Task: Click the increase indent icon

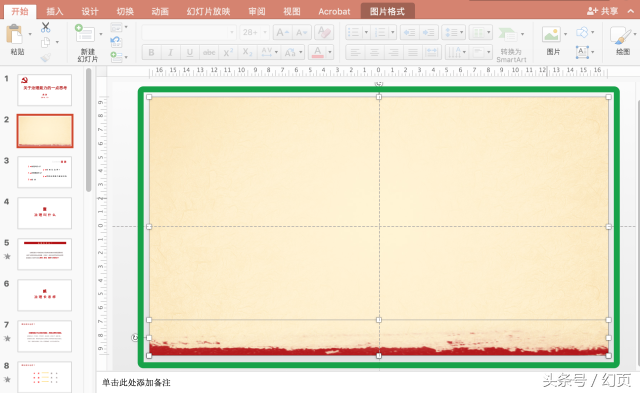Action: tap(429, 32)
